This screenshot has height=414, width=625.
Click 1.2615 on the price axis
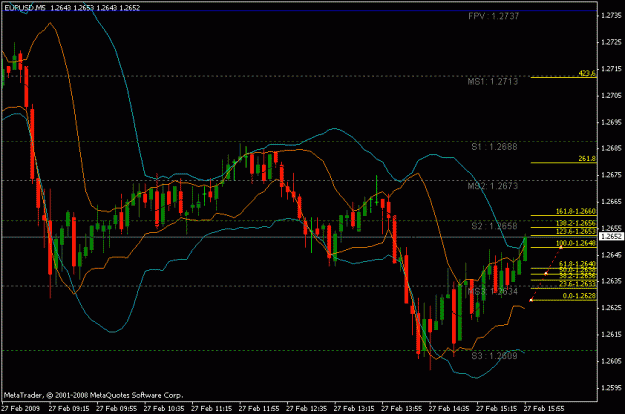coord(611,334)
